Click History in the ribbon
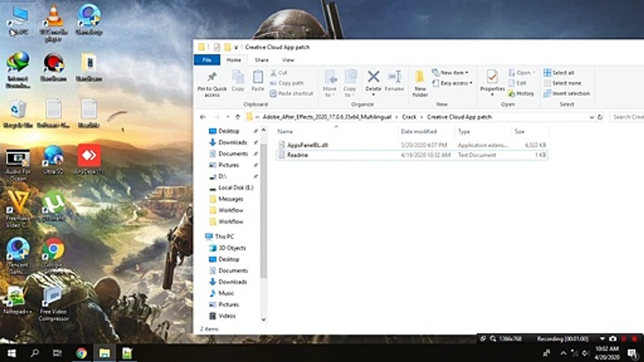The height and width of the screenshot is (362, 644). (521, 93)
